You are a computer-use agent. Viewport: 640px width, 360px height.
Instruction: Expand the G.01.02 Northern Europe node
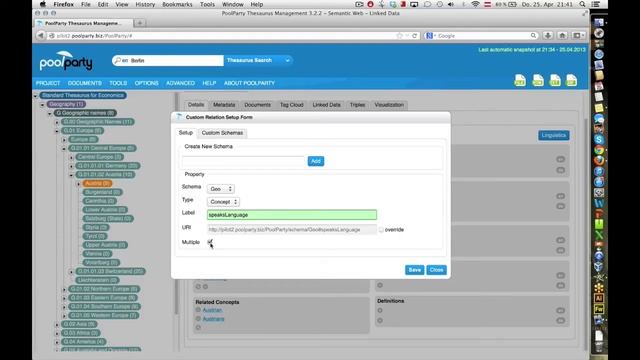point(64,289)
